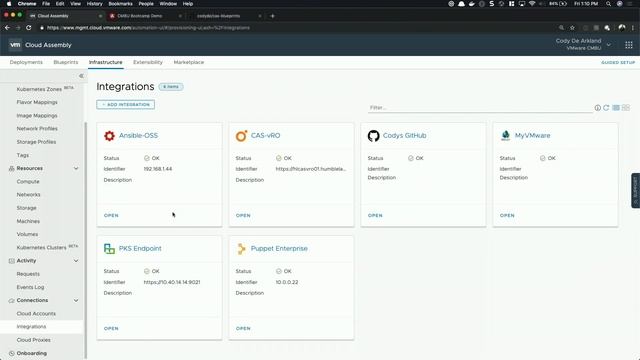
Task: Switch to the Extensibility tab
Action: [148, 62]
